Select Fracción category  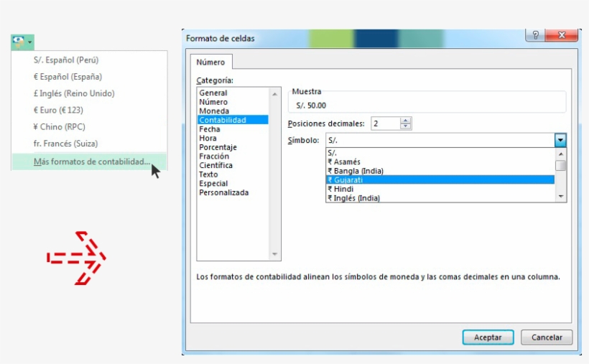click(x=214, y=156)
